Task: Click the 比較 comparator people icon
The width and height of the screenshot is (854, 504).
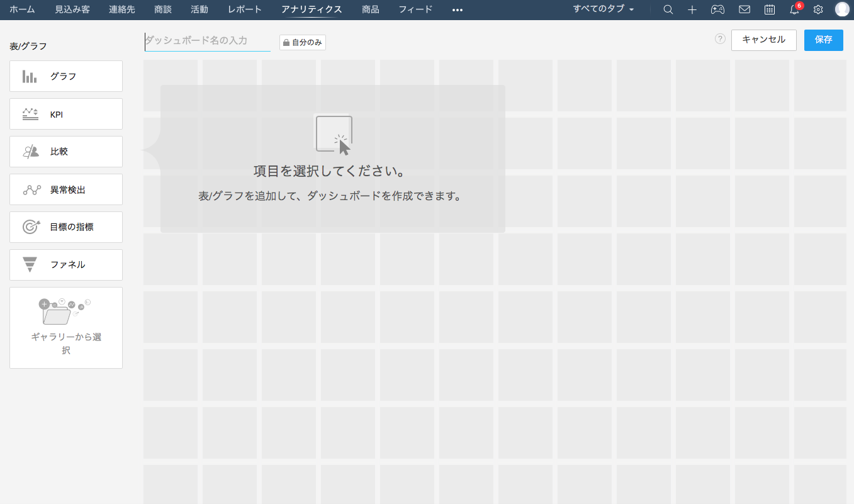Action: click(30, 152)
